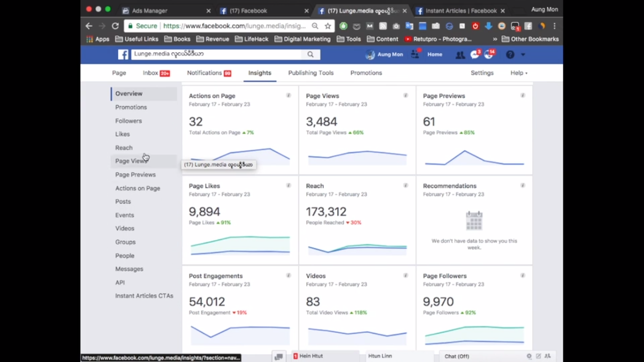This screenshot has height=362, width=644.
Task: Click the Apps shortcut in bookmarks bar
Action: (x=98, y=39)
